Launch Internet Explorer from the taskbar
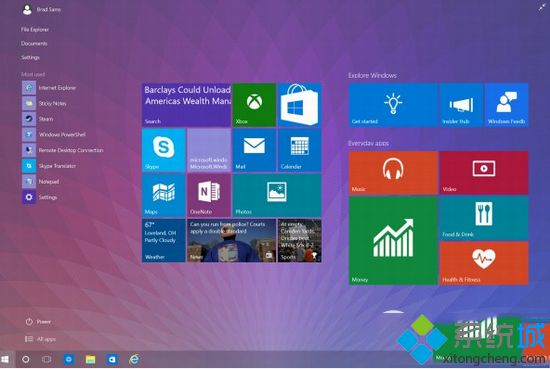550x369 pixels. point(134,359)
